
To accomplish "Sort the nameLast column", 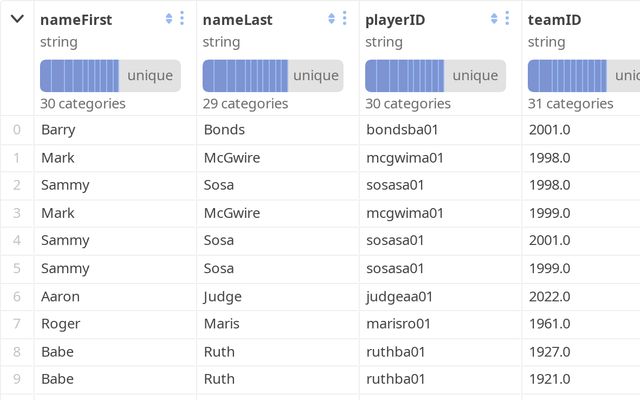I will (331, 19).
